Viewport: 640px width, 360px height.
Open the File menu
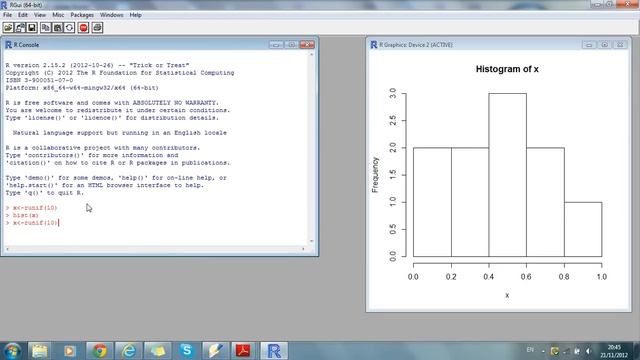tap(7, 15)
